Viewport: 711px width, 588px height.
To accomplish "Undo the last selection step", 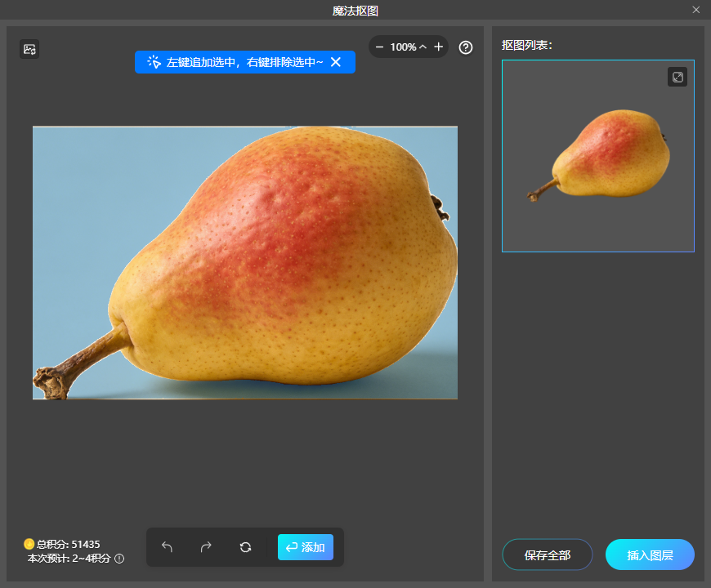I will pos(168,547).
